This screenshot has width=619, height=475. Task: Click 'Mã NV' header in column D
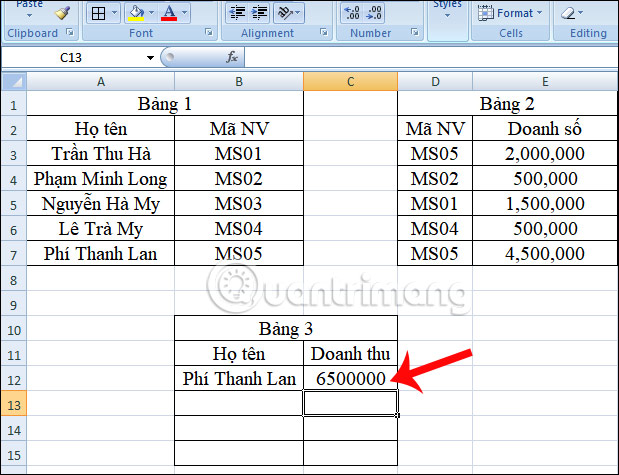tap(435, 129)
